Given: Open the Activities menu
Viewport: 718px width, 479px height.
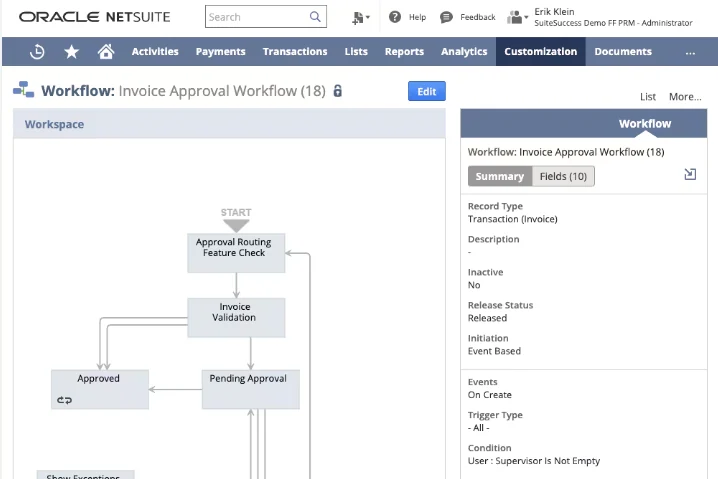Looking at the screenshot, I should pyautogui.click(x=155, y=52).
